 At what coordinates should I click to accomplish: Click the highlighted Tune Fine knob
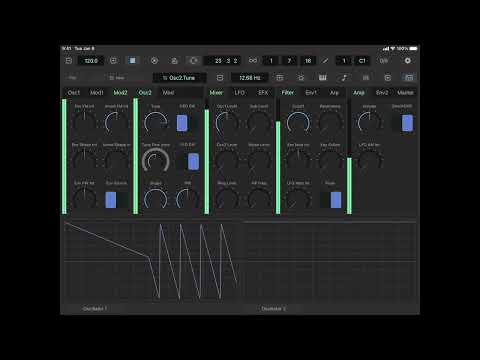click(x=156, y=161)
